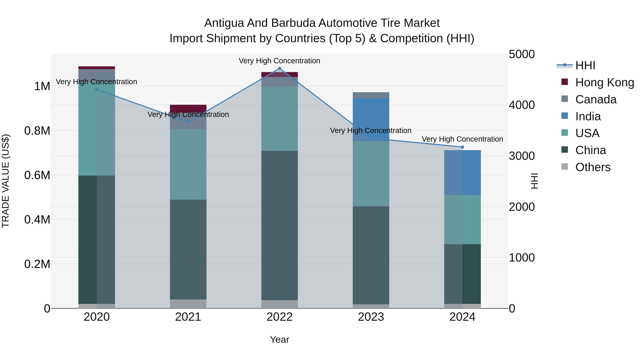Click the China dark green legend swatch
Viewport: 644px width, 362px height.
click(x=565, y=150)
